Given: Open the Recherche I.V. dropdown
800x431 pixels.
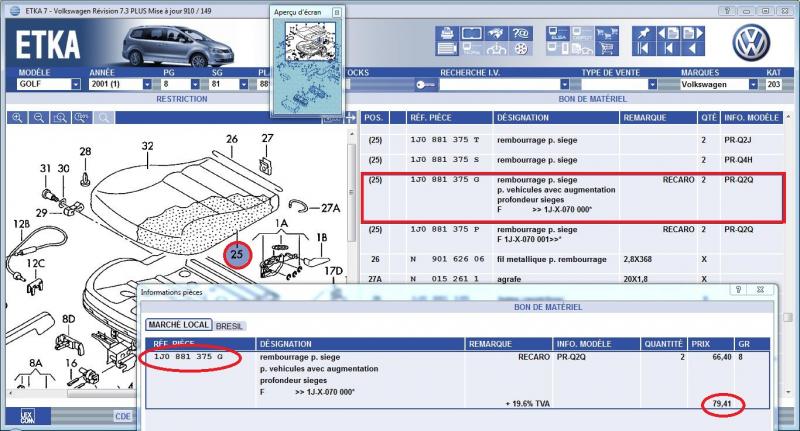Looking at the screenshot, I should [x=564, y=84].
